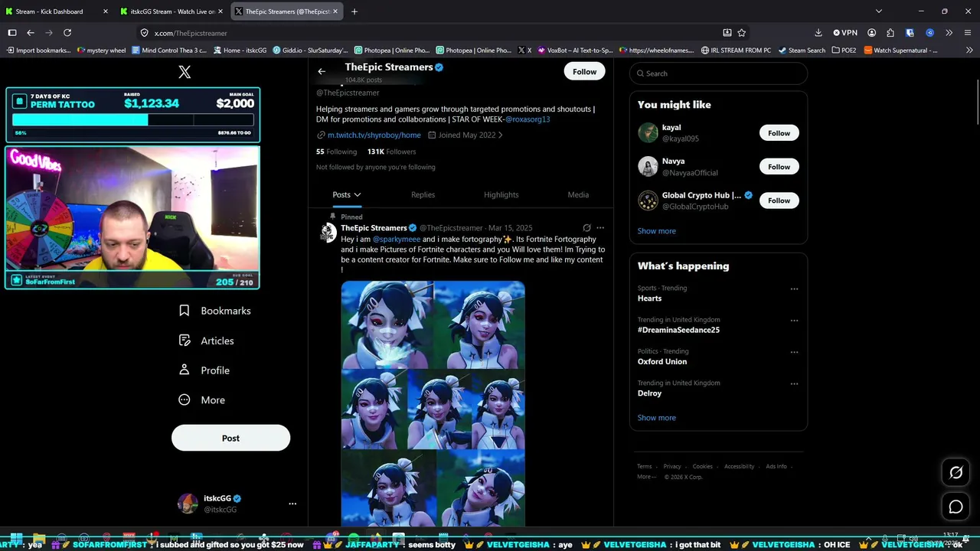Open the Steam Search bookmark
The width and height of the screenshot is (980, 551).
click(x=802, y=51)
